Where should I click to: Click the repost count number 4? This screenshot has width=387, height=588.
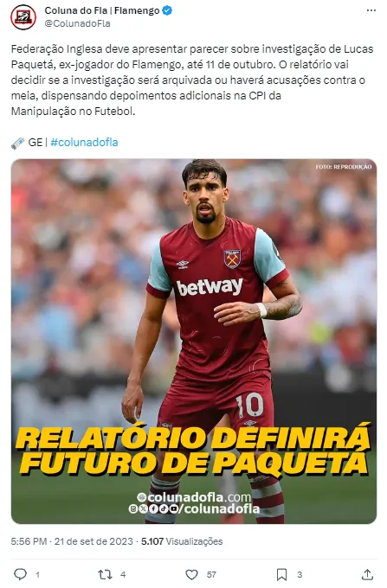tap(123, 574)
